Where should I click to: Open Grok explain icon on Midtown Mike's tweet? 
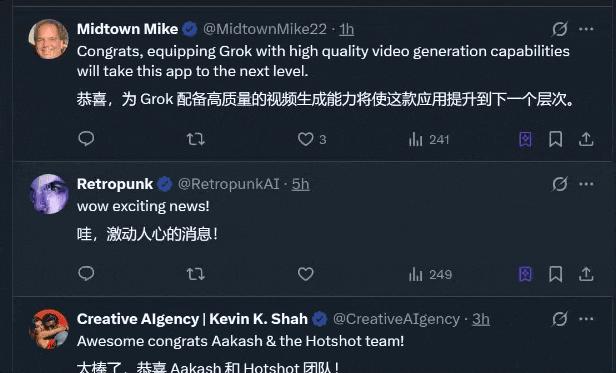click(x=559, y=29)
